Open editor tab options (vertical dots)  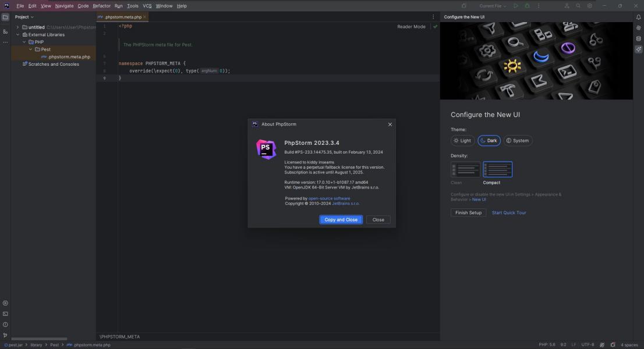pos(433,17)
